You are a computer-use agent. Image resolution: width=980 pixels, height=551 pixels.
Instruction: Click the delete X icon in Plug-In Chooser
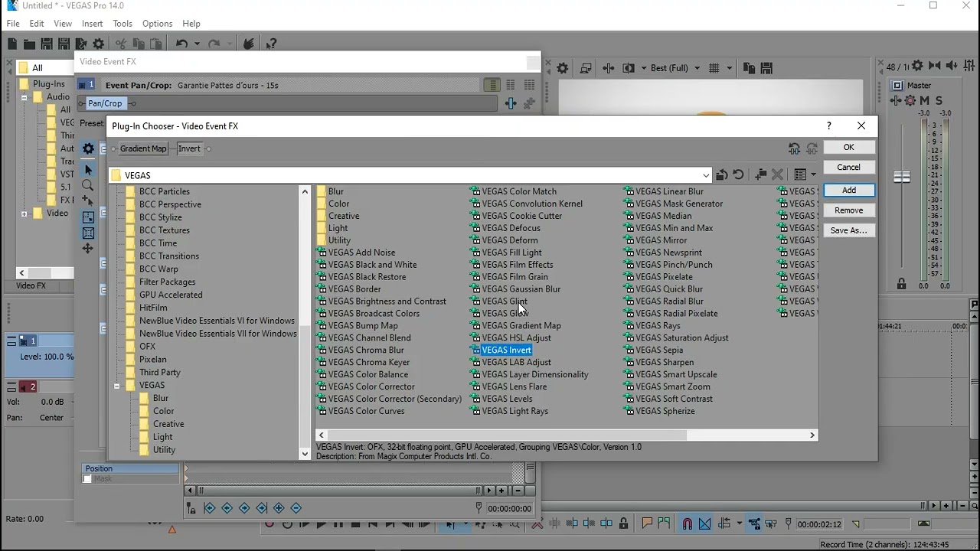coord(777,175)
